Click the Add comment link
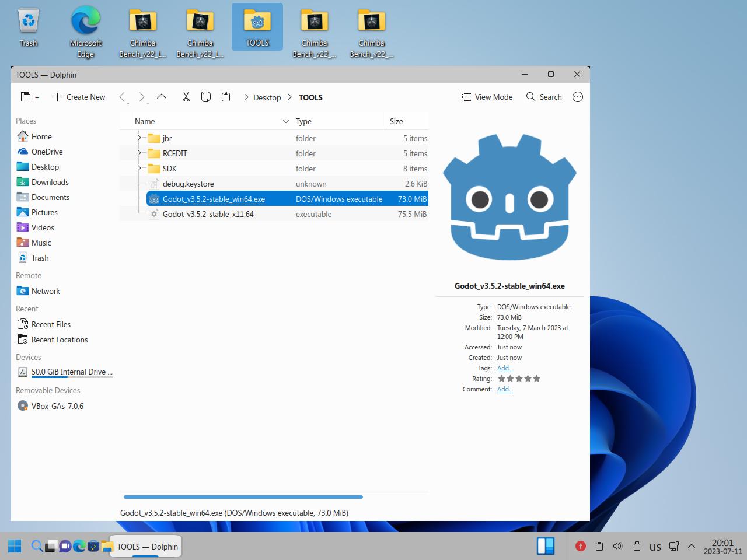 click(x=505, y=389)
